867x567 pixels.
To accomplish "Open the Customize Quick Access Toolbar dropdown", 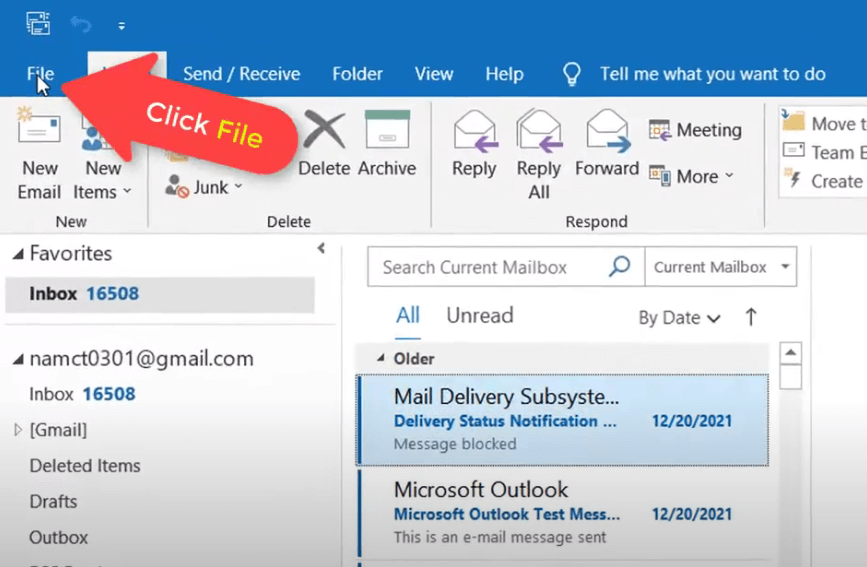I will coord(121,25).
